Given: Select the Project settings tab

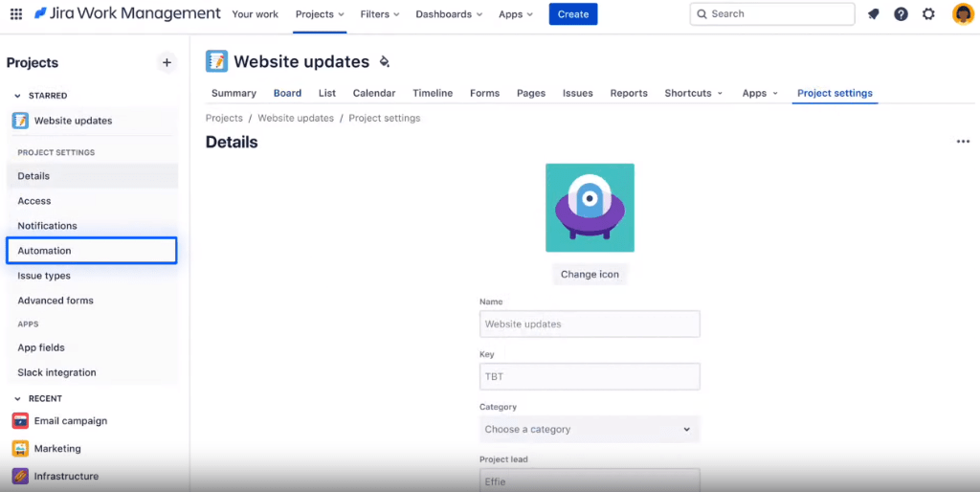Looking at the screenshot, I should pyautogui.click(x=835, y=93).
